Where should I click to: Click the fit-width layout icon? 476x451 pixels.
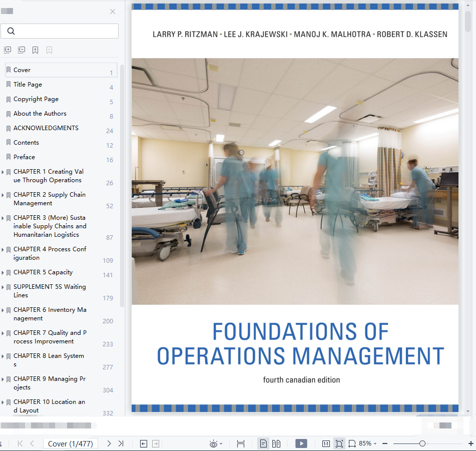(241, 443)
